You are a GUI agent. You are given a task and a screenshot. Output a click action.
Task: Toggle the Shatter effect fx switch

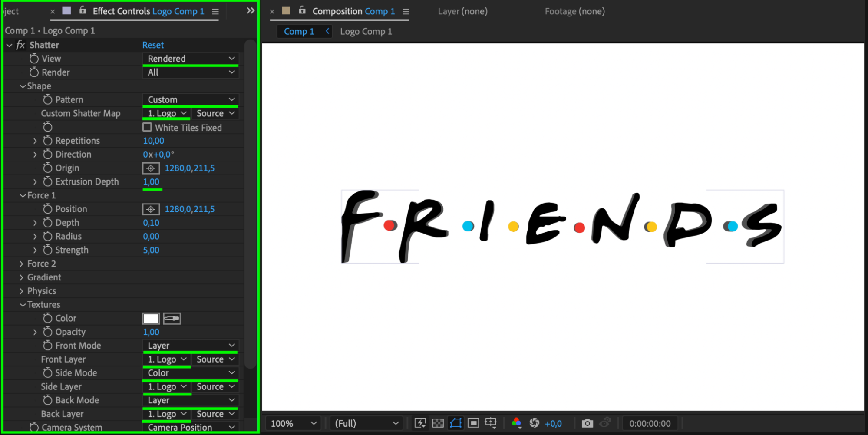20,45
